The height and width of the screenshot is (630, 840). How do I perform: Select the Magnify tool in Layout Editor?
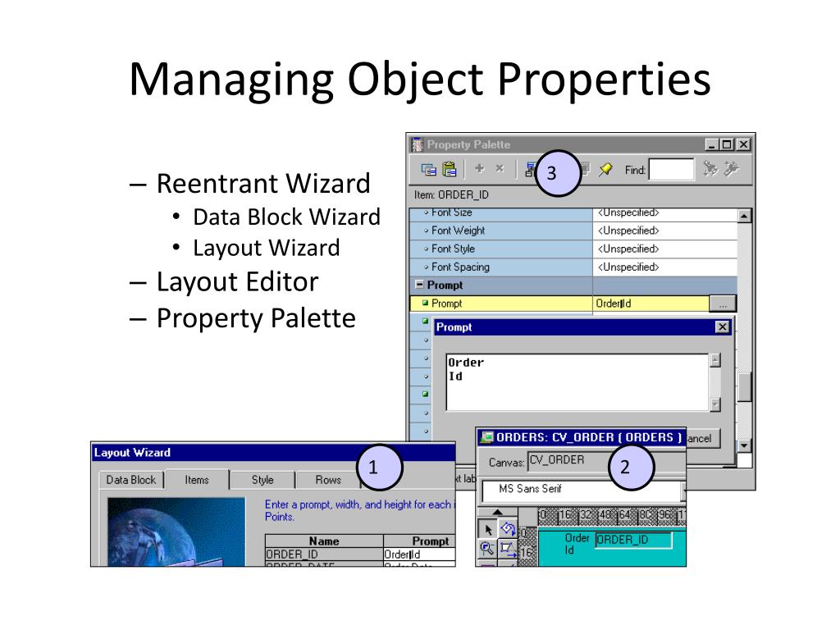tap(487, 549)
